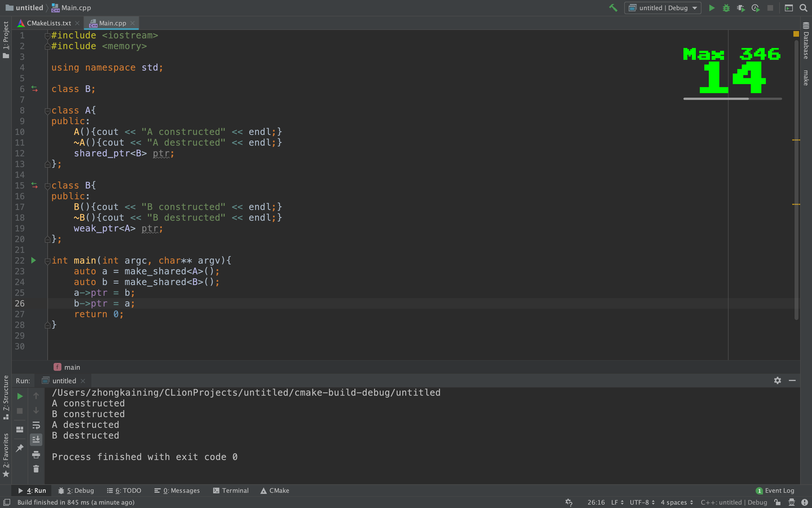Click the toolbar icon left of Search
Screen dimensions: 812x508
(789, 8)
